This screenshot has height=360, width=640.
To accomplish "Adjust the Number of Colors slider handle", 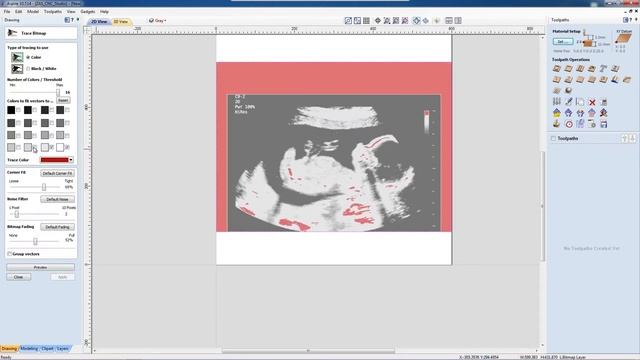I will 58,93.
